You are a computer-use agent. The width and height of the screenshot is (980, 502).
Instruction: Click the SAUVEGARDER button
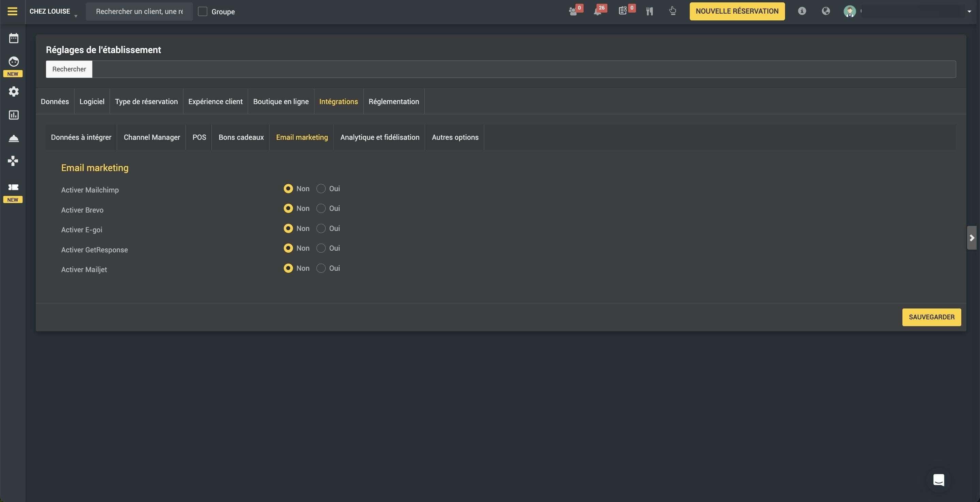click(931, 317)
